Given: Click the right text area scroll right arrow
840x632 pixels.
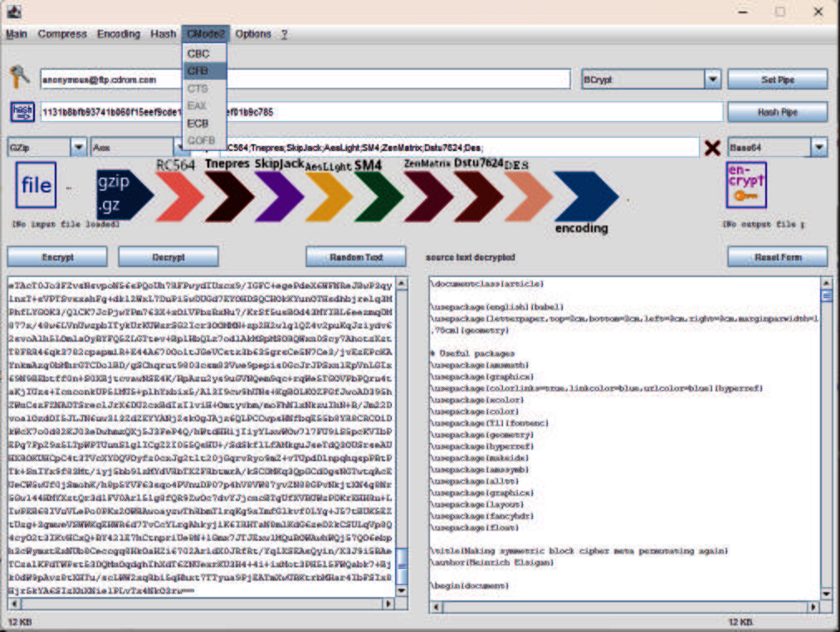Looking at the screenshot, I should pyautogui.click(x=813, y=607).
